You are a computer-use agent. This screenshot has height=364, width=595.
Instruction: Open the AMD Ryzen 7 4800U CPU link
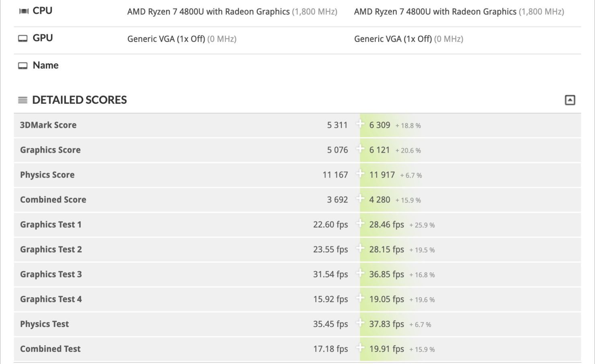208,11
